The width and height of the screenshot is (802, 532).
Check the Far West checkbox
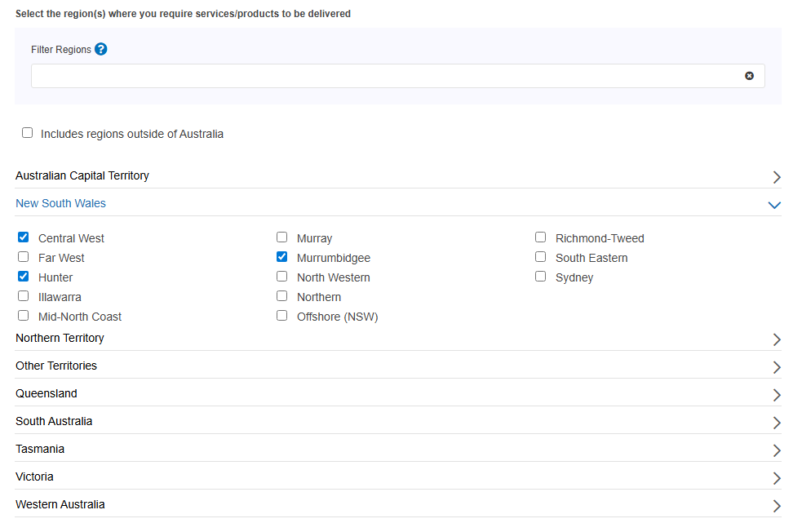[24, 257]
